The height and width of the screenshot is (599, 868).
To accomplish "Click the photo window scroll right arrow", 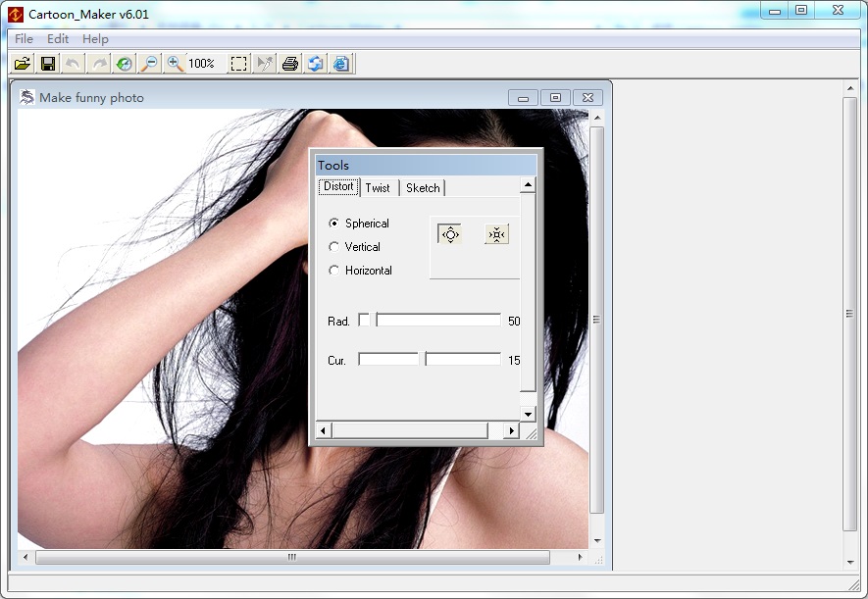I will [x=581, y=558].
